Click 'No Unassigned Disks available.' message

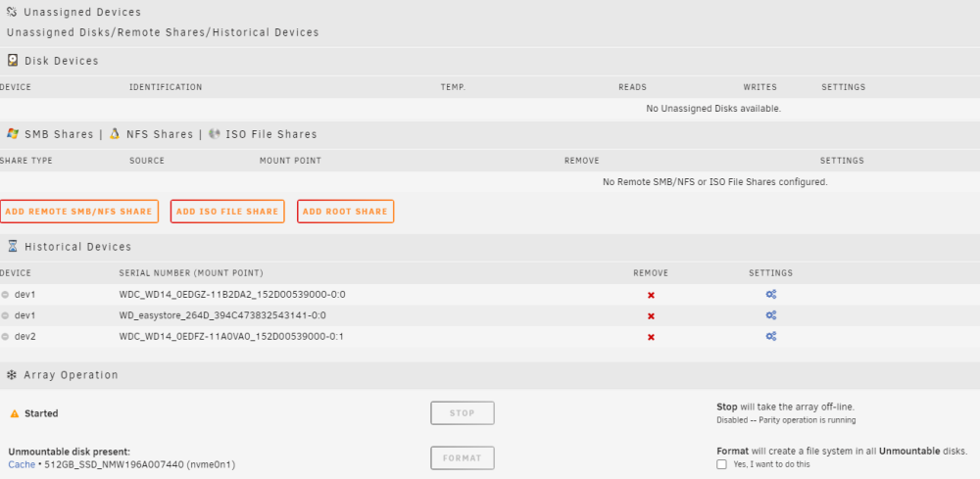pos(713,108)
